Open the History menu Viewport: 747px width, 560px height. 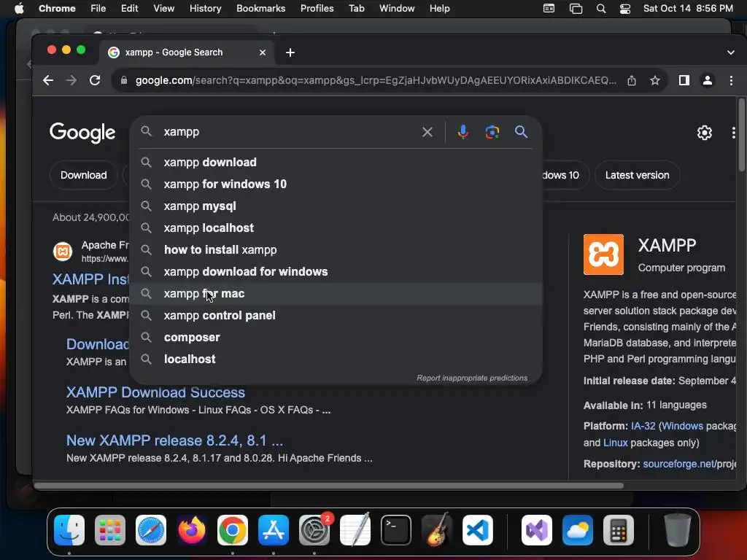coord(205,9)
